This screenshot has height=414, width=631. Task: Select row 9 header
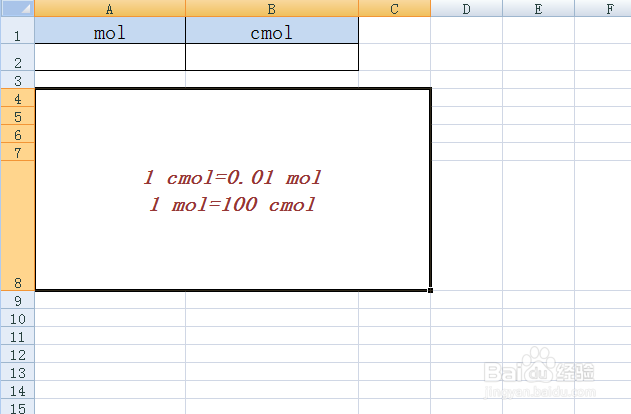click(x=17, y=300)
